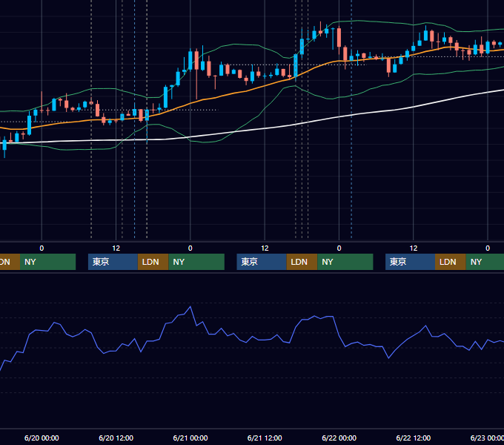
Task: Select the NY session block spanning 6/22 00:00
Action: 345,262
